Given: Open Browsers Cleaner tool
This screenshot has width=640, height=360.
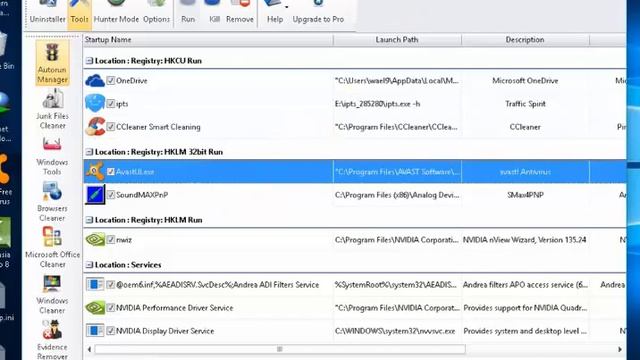Looking at the screenshot, I should pos(52,202).
